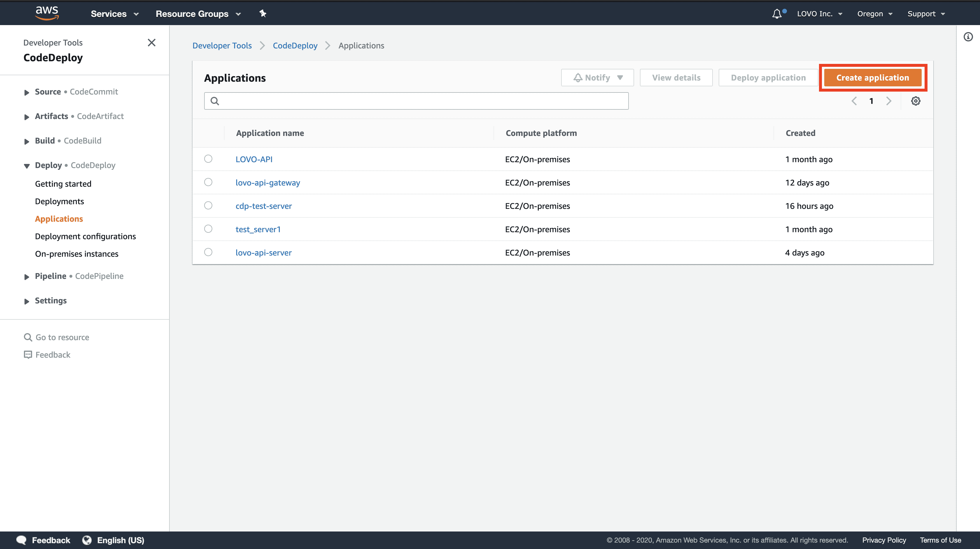Image resolution: width=980 pixels, height=549 pixels.
Task: Click the Application name column header
Action: click(x=270, y=133)
